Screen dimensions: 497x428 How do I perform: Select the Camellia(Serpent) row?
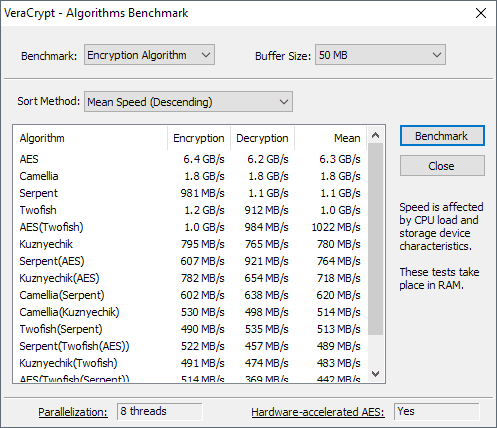[190, 295]
